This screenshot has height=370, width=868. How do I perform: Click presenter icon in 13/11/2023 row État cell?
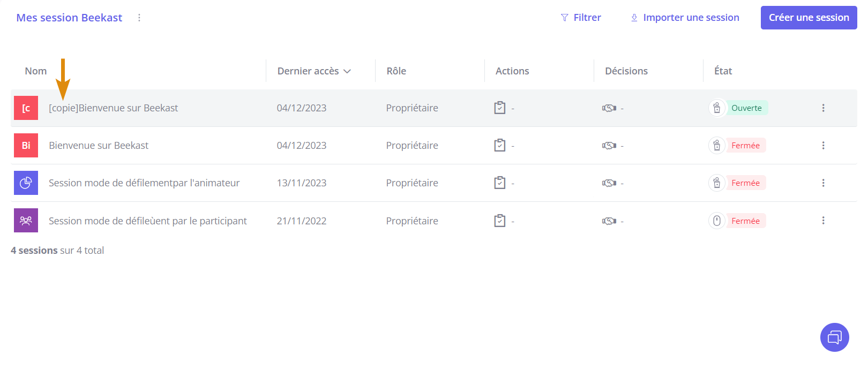[717, 183]
